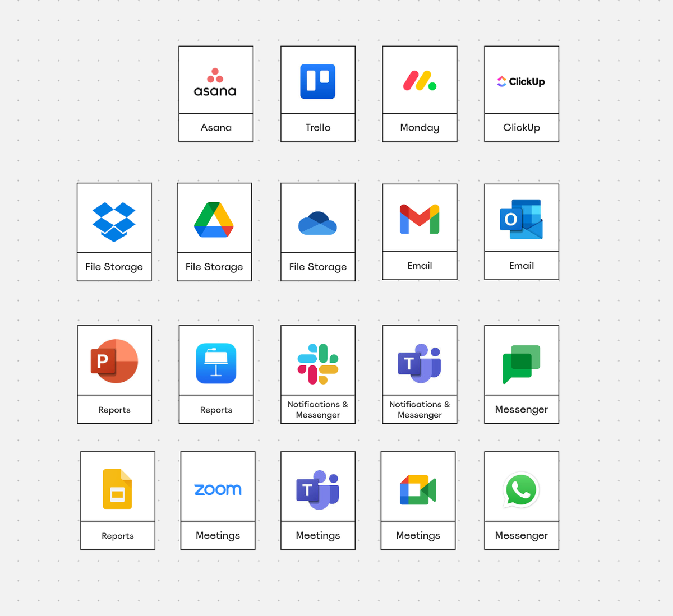The height and width of the screenshot is (616, 673).
Task: Click File Storage label under Dropbox
Action: [114, 267]
